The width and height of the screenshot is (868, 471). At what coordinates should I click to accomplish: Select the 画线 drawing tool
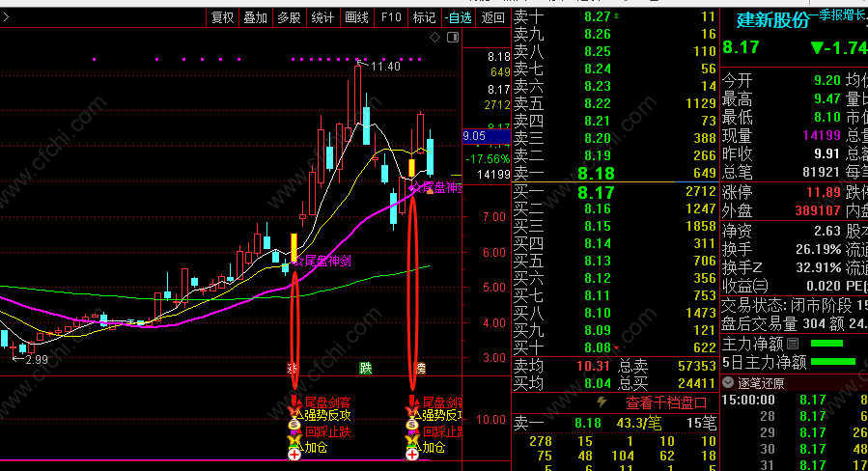[356, 17]
